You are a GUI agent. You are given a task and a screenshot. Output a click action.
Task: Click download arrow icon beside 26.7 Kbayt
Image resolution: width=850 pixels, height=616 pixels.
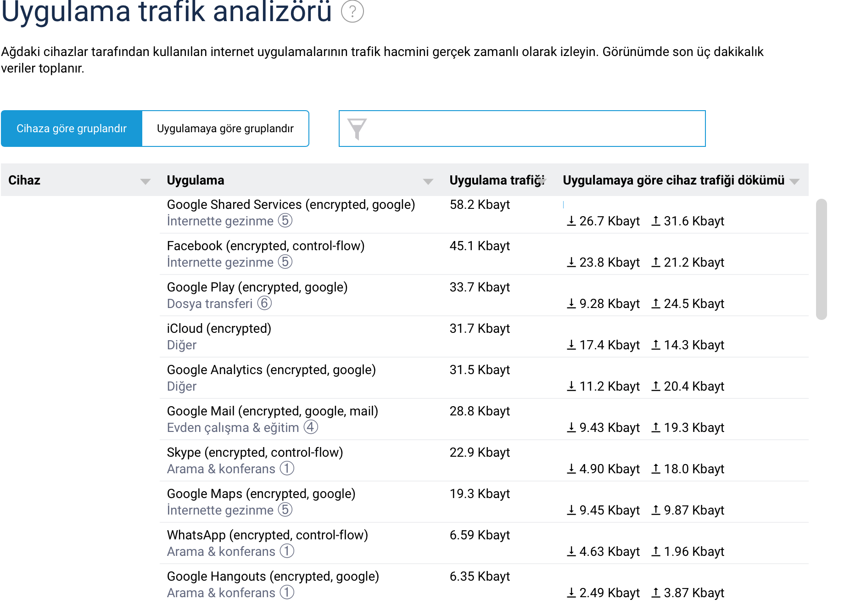571,221
